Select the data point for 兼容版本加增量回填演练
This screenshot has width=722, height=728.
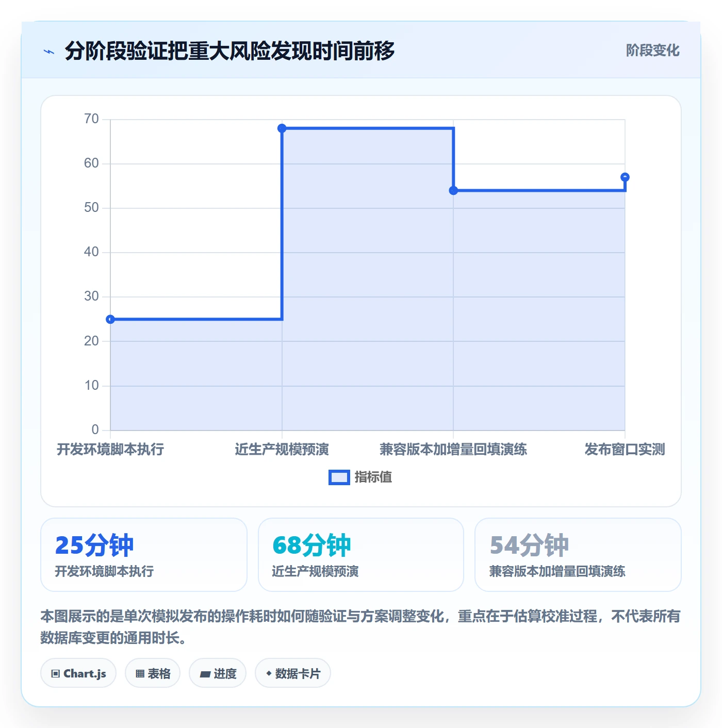pos(453,191)
